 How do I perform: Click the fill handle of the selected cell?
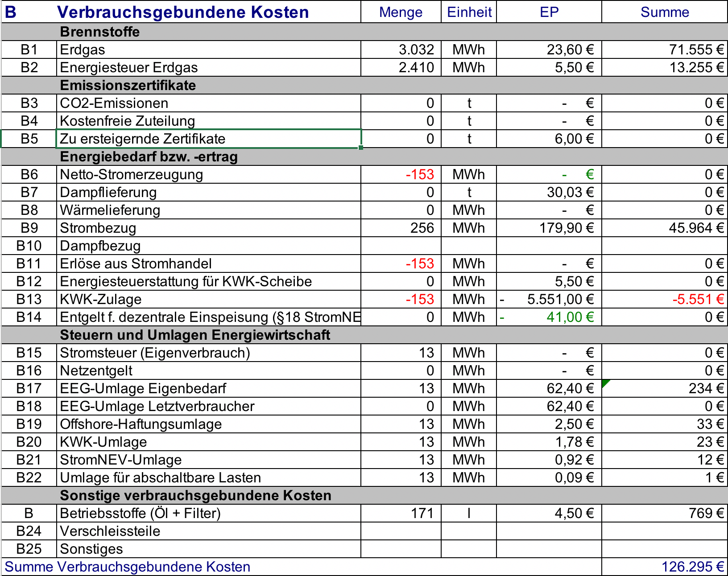(x=360, y=148)
